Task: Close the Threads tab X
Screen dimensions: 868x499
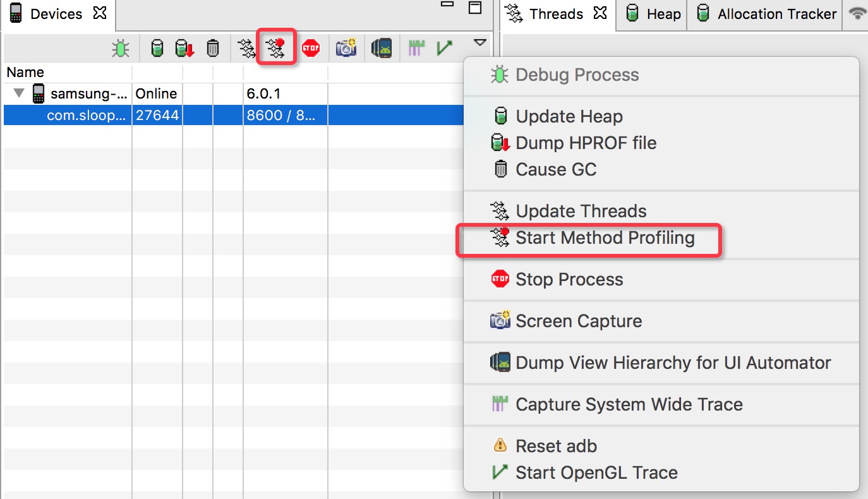Action: coord(600,13)
